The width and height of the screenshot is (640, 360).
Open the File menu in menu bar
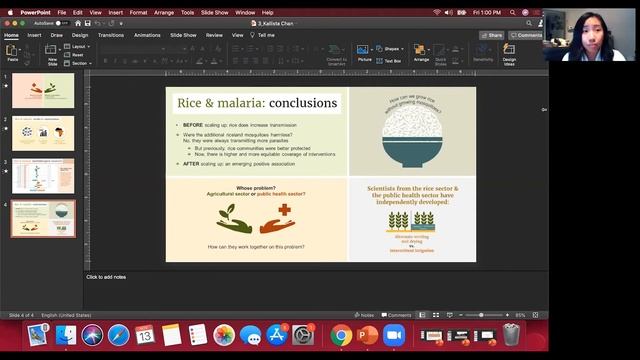[x=62, y=13]
